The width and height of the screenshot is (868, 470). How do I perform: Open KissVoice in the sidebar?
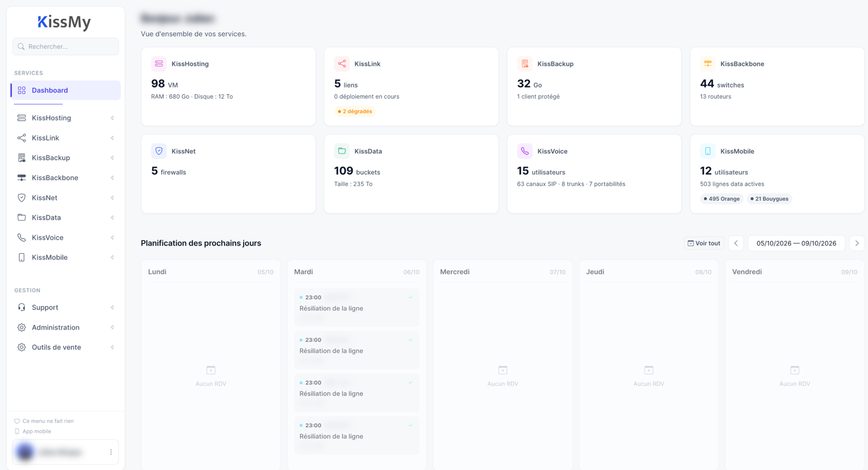[66, 238]
